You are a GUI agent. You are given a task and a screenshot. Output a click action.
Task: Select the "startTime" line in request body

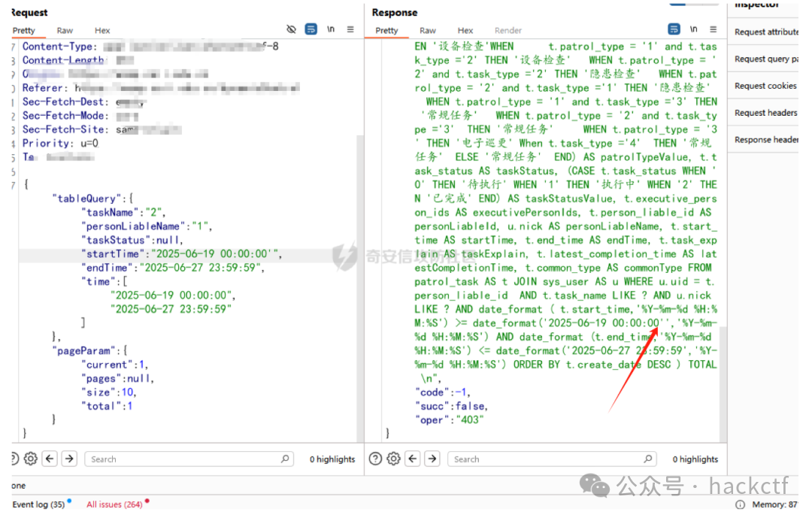[180, 254]
